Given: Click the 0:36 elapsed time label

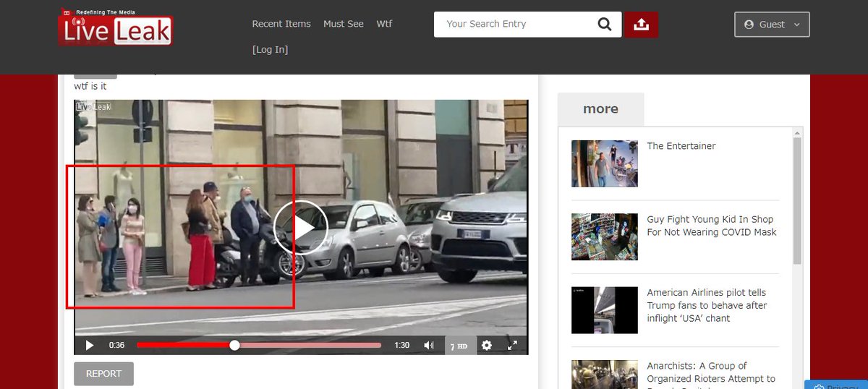Looking at the screenshot, I should pos(116,346).
